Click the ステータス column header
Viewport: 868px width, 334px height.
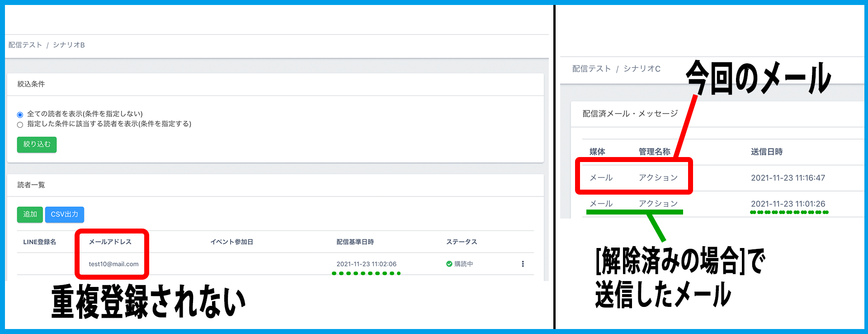pyautogui.click(x=462, y=242)
